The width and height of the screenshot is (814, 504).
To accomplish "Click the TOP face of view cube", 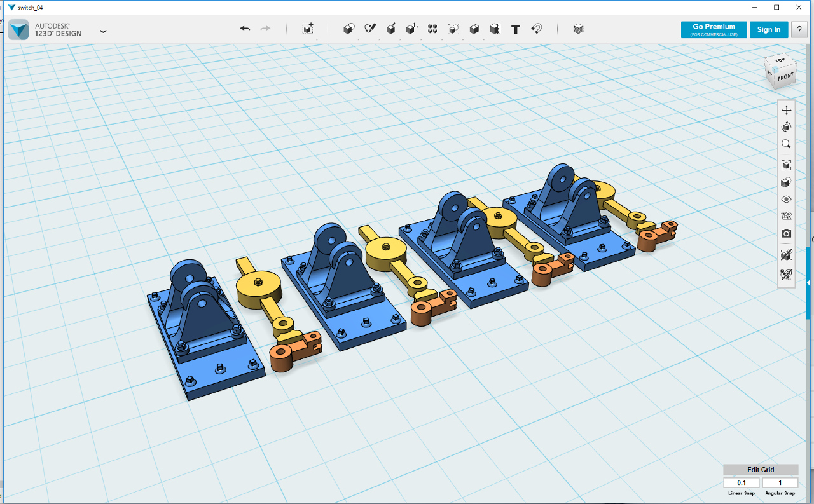I will pyautogui.click(x=780, y=61).
